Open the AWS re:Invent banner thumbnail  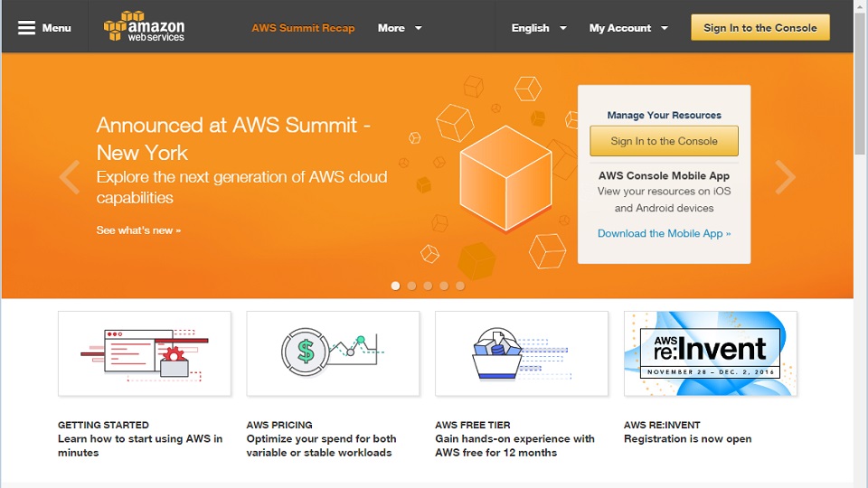[x=711, y=353]
